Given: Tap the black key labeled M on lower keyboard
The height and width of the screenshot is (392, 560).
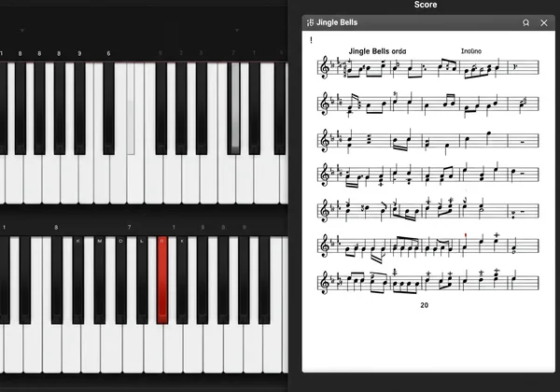Looking at the screenshot, I should (x=100, y=280).
